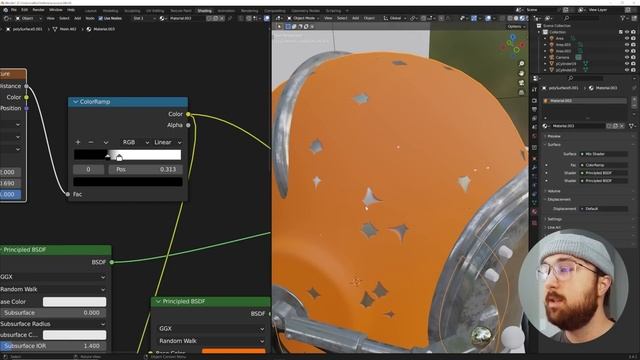This screenshot has height=360, width=640.
Task: Select Material.003 slot in list
Action: tap(585, 100)
